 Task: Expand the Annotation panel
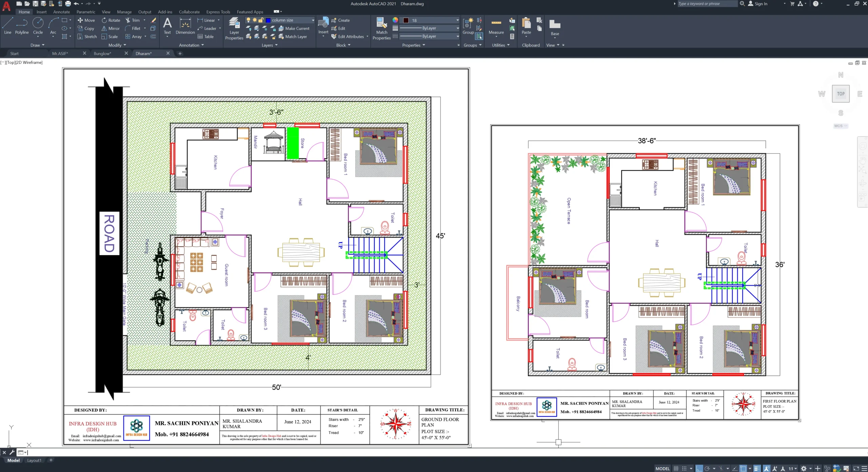[191, 45]
